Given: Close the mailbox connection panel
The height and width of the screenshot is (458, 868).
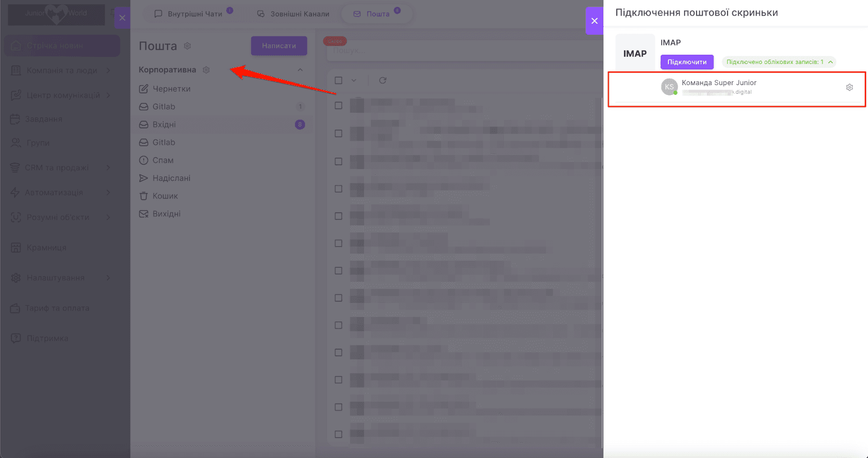Looking at the screenshot, I should (595, 21).
